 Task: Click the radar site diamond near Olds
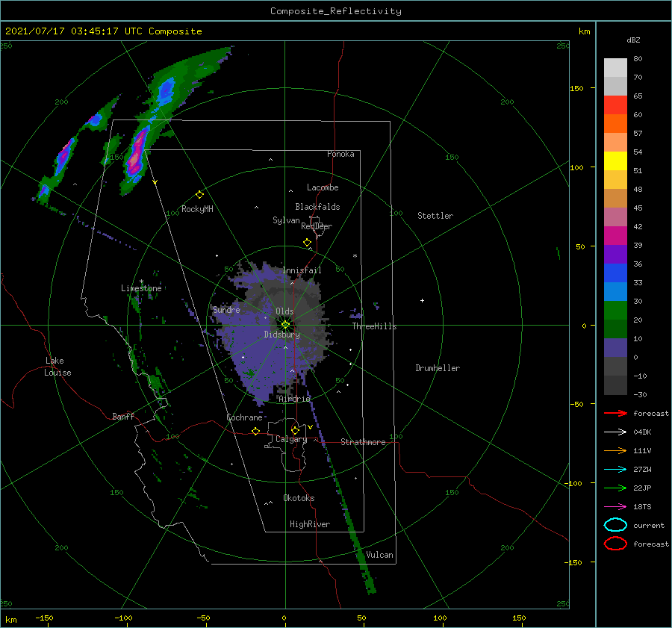click(285, 325)
